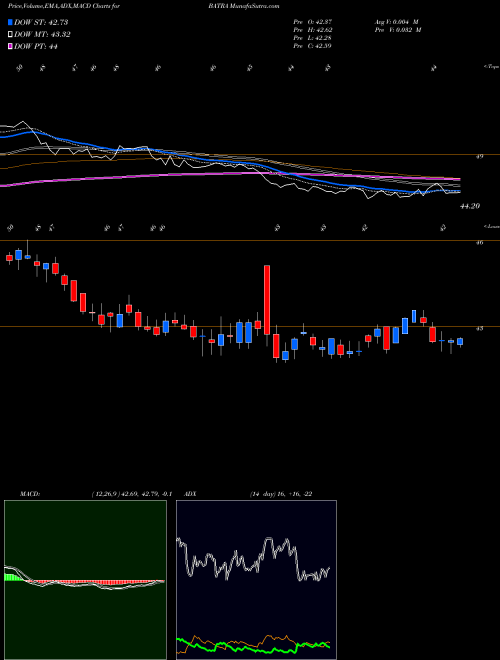Click the 'Avg V: 0.004 M' volume text
The height and width of the screenshot is (660, 500).
pos(396,22)
